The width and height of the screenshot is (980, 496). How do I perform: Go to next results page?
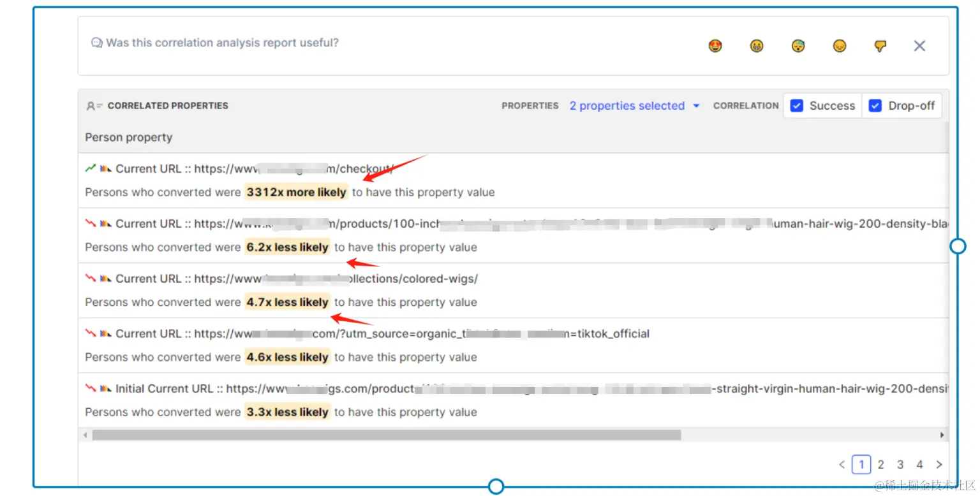click(939, 465)
